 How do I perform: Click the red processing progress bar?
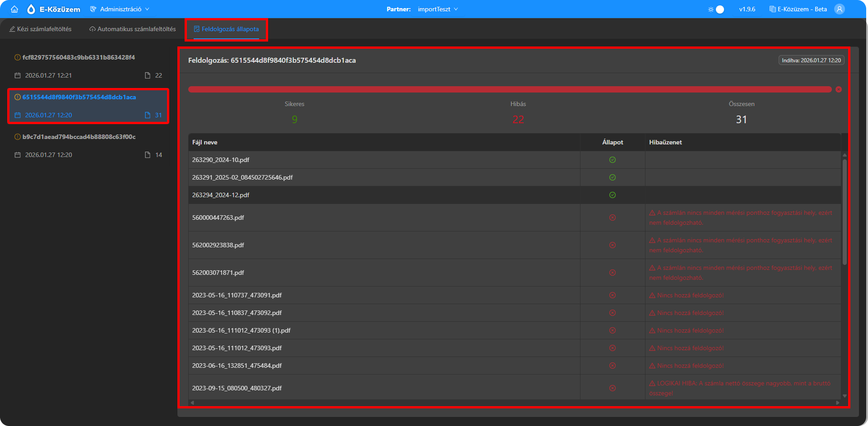509,89
